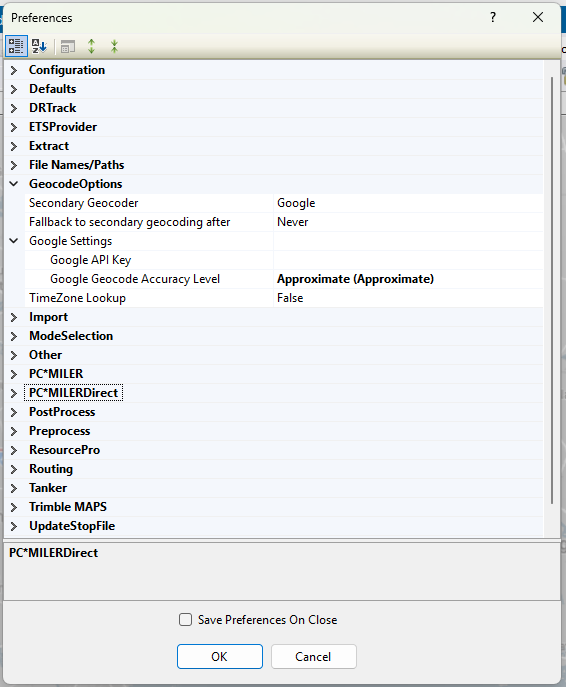Expand the PC*MILERDirect category chevron
Viewport: 566px width, 687px height.
click(14, 393)
